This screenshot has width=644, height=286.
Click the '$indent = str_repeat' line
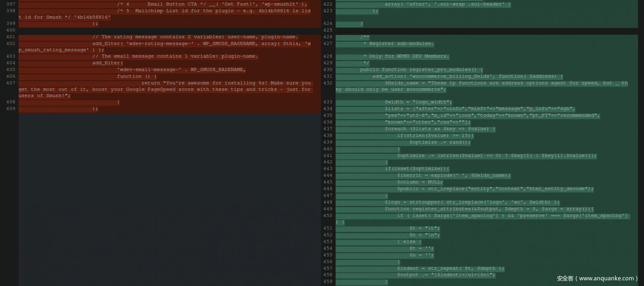pyautogui.click(x=450, y=269)
